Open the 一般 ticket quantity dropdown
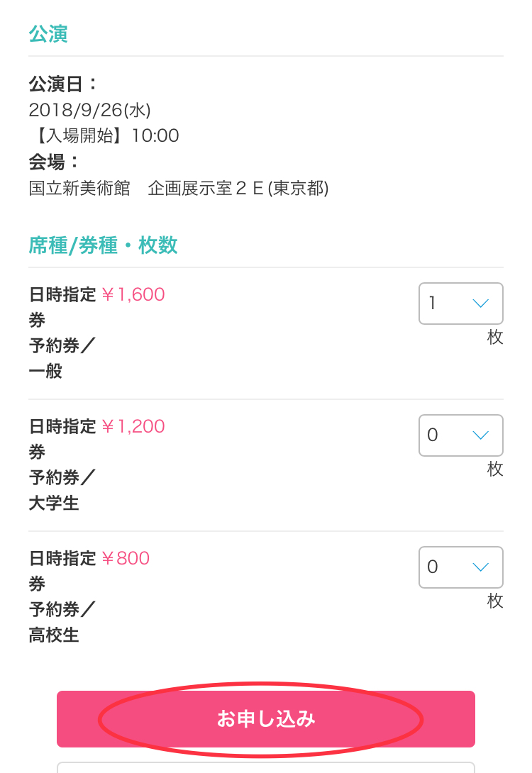The image size is (532, 773). tap(460, 304)
